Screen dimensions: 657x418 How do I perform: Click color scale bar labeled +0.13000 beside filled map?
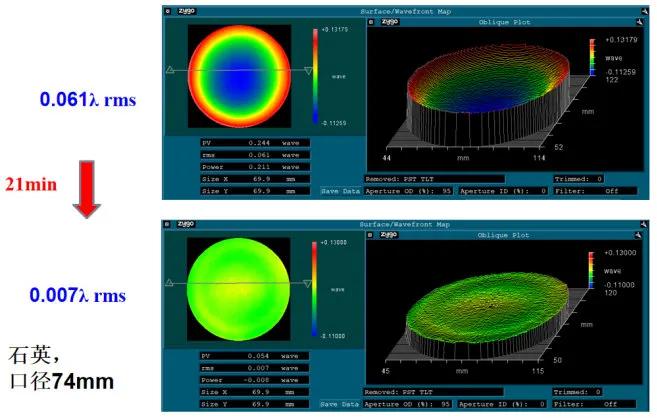tap(314, 289)
